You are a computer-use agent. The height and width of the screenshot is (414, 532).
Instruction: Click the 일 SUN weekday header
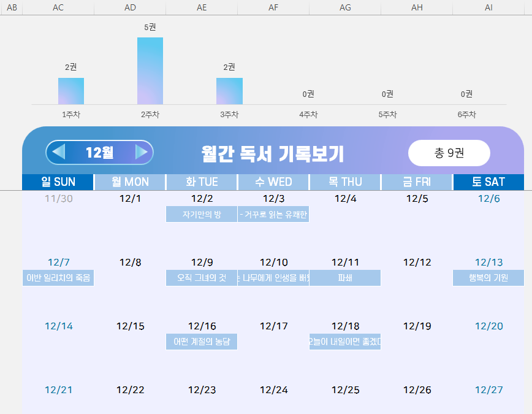[58, 182]
